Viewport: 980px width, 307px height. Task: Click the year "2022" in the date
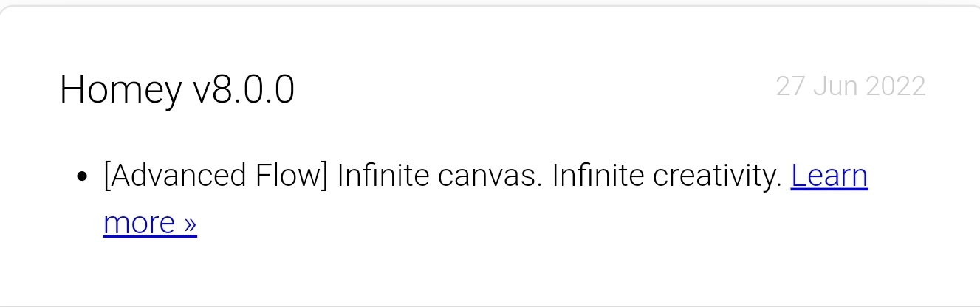(895, 86)
